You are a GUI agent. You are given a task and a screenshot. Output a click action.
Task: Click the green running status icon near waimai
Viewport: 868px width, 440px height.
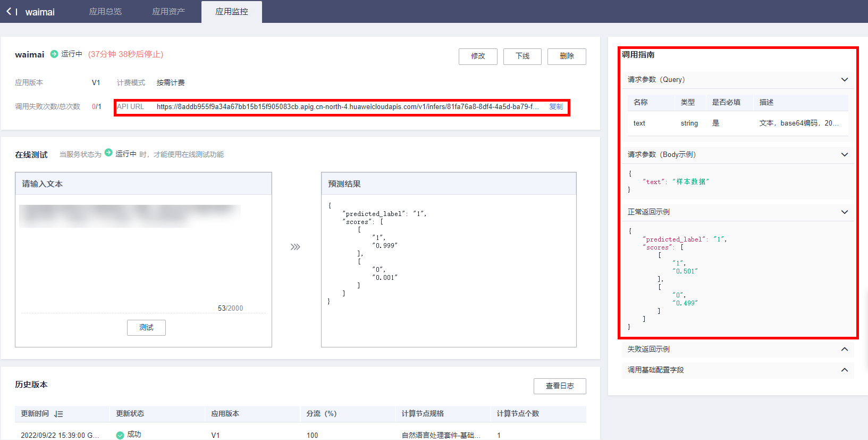click(54, 54)
